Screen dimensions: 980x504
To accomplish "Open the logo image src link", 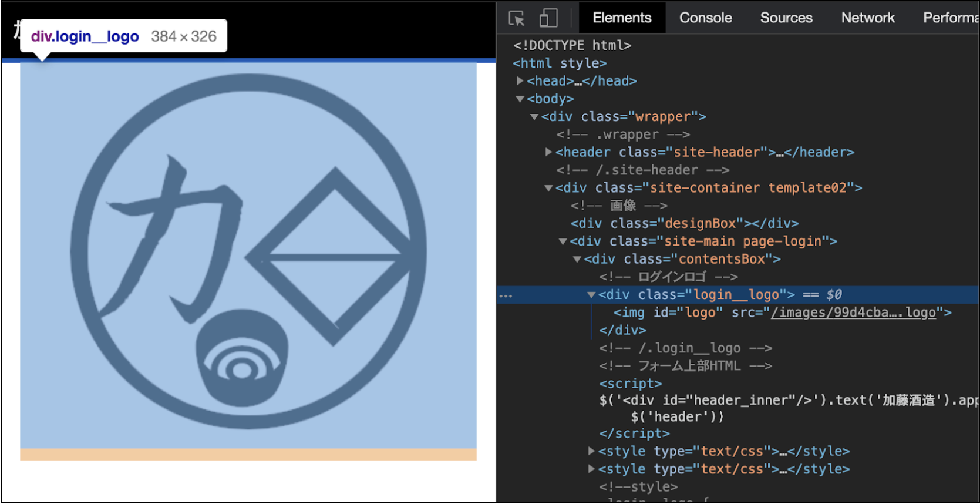I will tap(853, 313).
